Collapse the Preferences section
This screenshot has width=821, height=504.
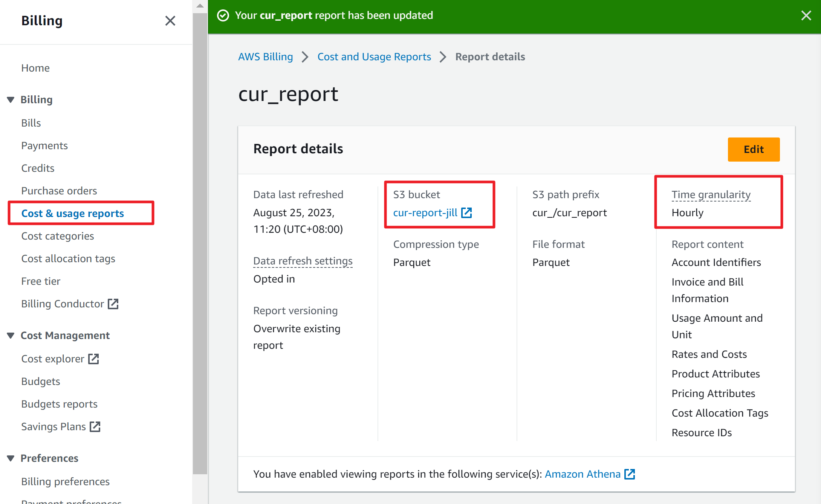pos(11,458)
